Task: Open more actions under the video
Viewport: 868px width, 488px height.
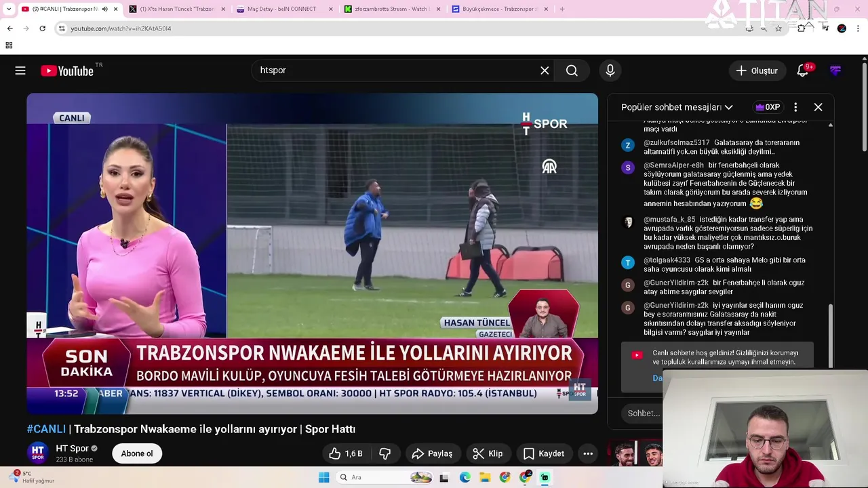Action: point(588,453)
